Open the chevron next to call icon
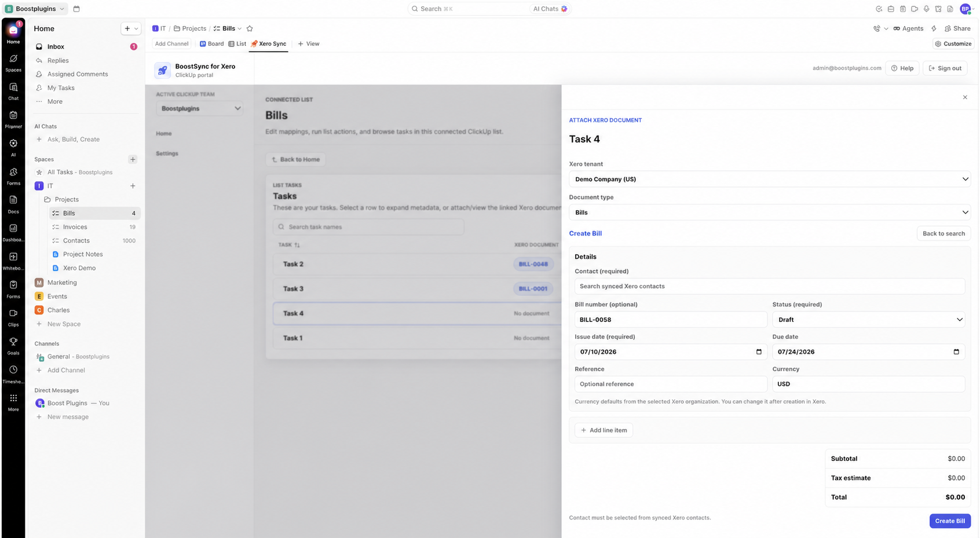The height and width of the screenshot is (538, 980). click(886, 28)
